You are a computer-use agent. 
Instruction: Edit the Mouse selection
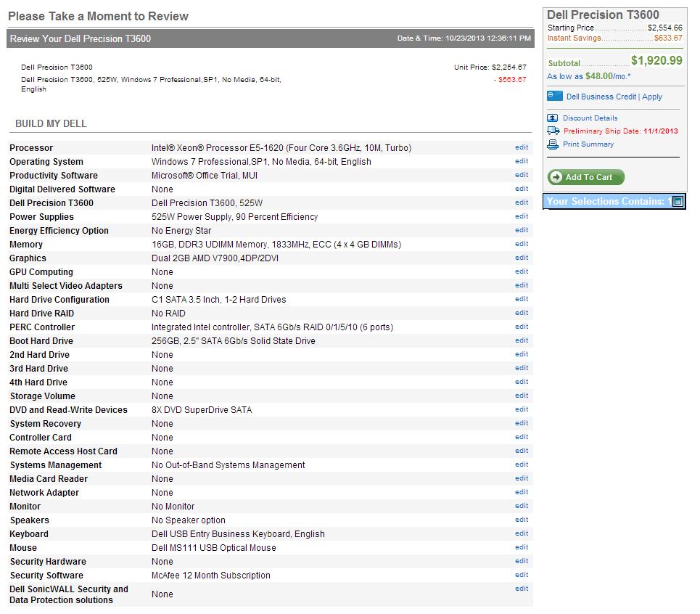(x=522, y=547)
